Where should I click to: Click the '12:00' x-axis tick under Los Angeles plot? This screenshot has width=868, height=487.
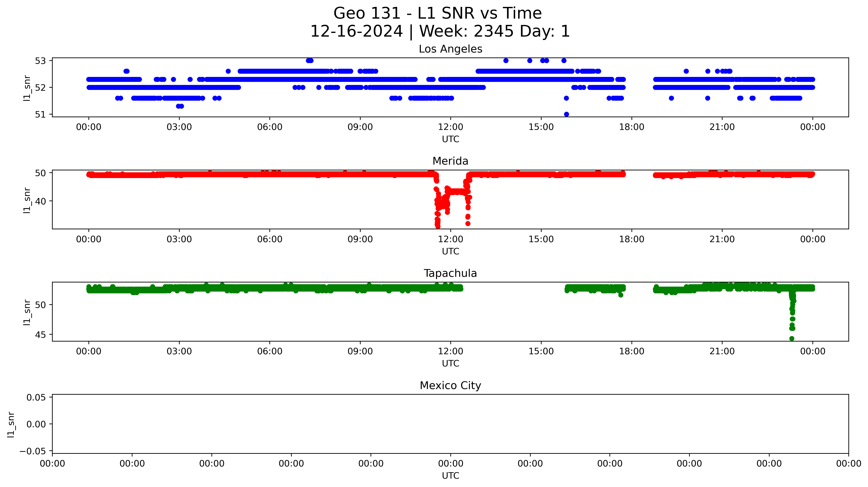point(451,127)
